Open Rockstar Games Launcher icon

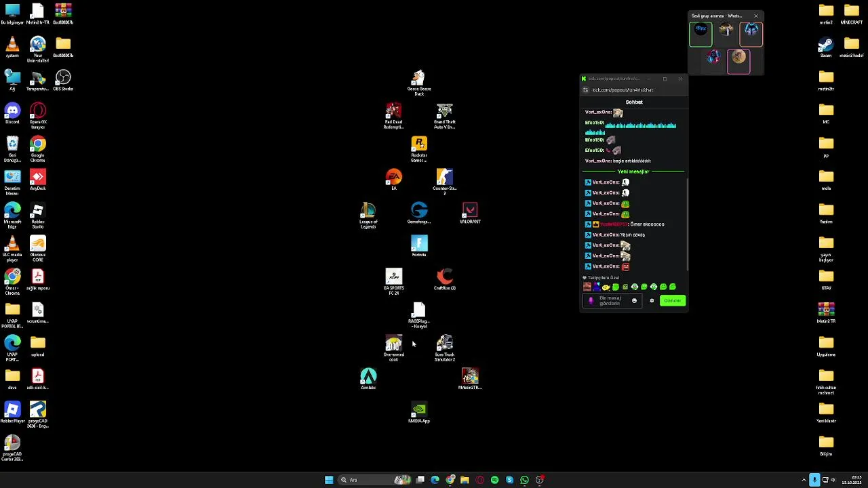(419, 149)
